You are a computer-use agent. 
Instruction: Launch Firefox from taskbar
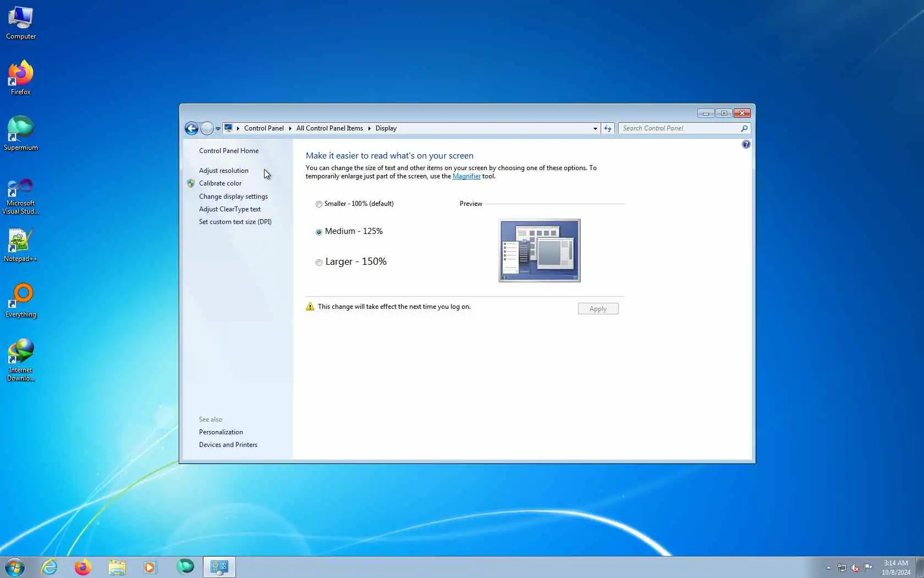(x=82, y=567)
